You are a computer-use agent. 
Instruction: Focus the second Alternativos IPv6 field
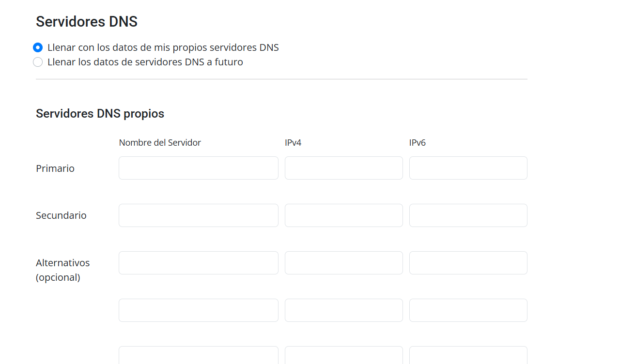tap(468, 310)
